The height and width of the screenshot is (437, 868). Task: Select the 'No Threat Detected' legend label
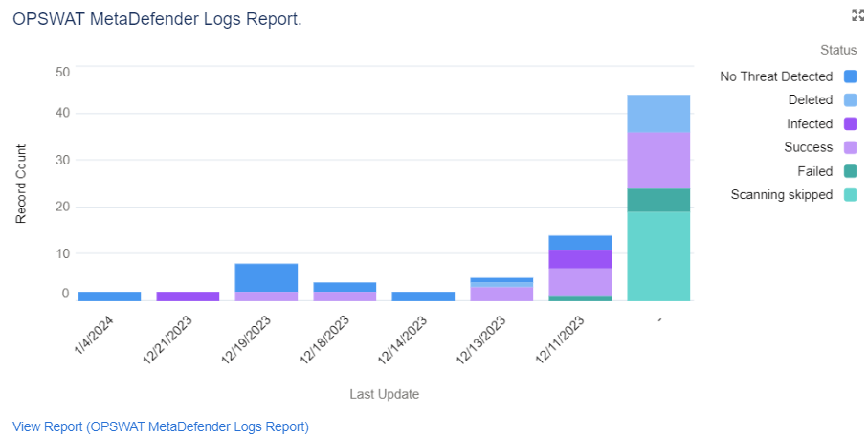(776, 76)
